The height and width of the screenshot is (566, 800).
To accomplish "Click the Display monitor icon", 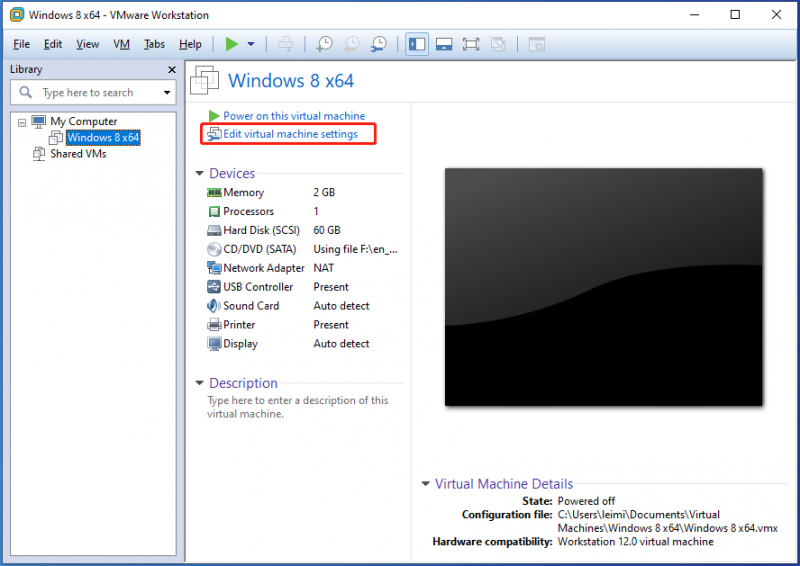I will (214, 343).
